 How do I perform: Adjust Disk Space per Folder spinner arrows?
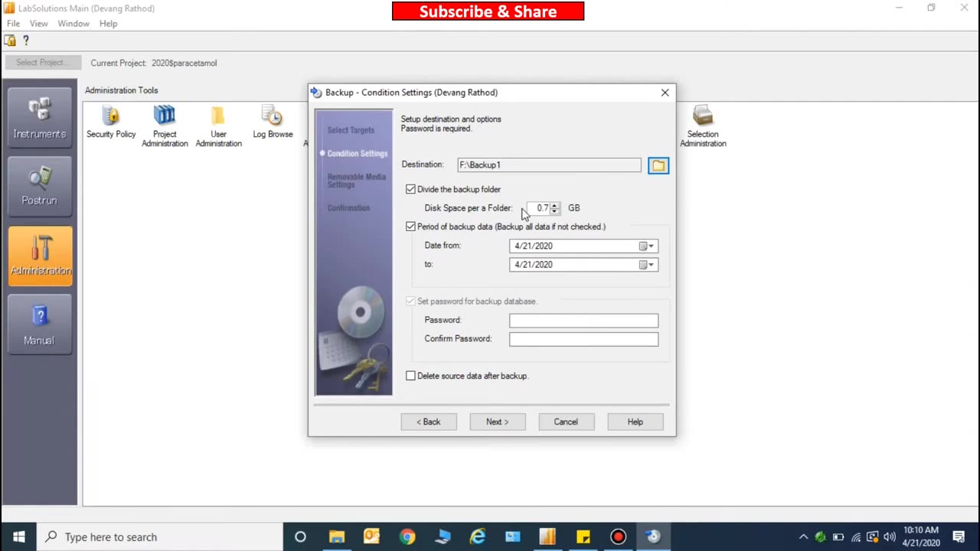pos(554,208)
